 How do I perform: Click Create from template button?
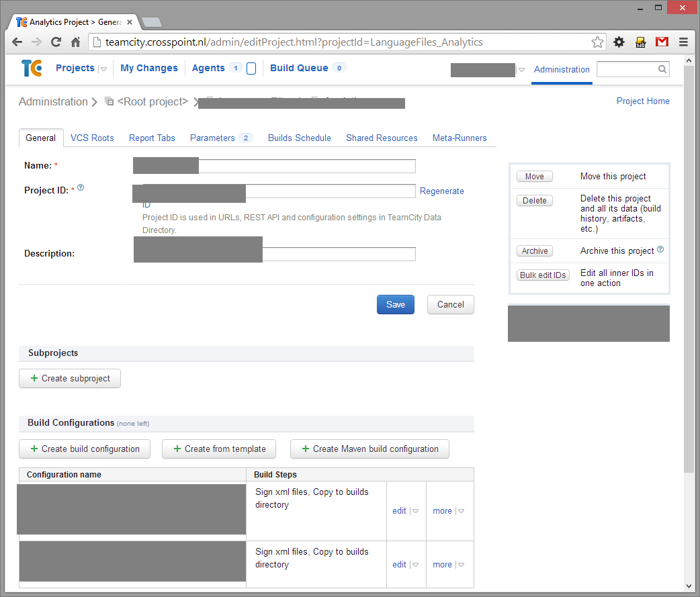coord(219,449)
